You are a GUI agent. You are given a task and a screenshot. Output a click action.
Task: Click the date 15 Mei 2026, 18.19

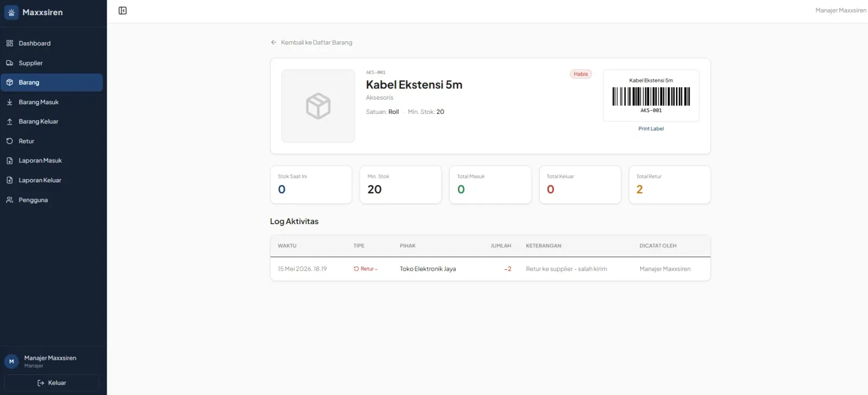click(302, 269)
